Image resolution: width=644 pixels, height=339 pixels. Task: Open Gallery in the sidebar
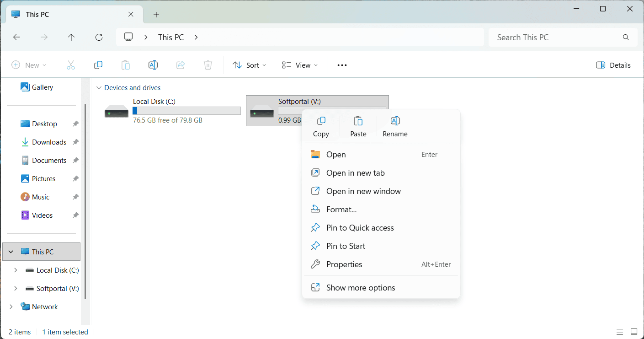pos(37,87)
